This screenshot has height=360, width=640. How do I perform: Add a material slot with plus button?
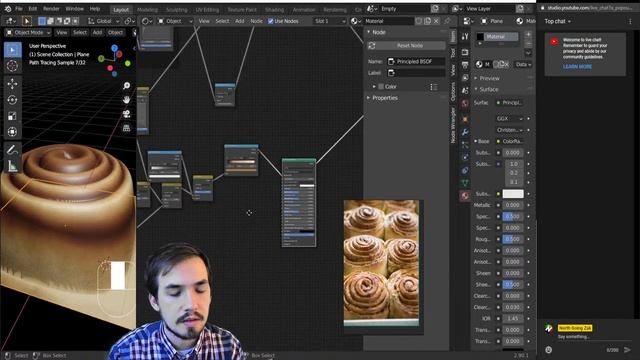point(528,35)
